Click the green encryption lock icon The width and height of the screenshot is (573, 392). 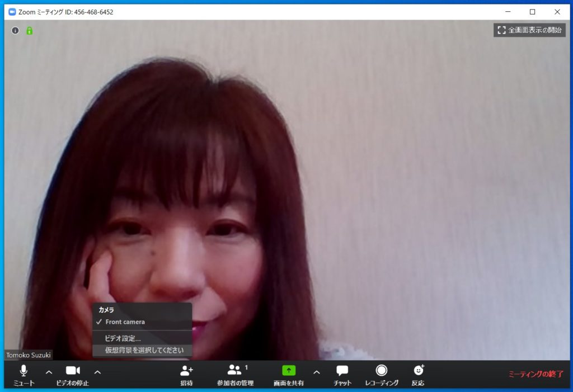pyautogui.click(x=29, y=31)
